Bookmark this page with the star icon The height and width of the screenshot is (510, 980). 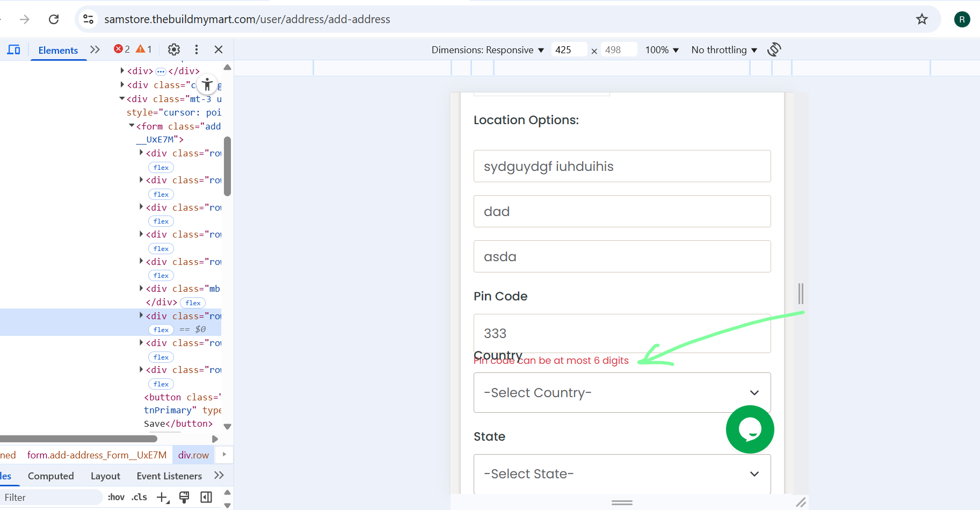(x=922, y=19)
